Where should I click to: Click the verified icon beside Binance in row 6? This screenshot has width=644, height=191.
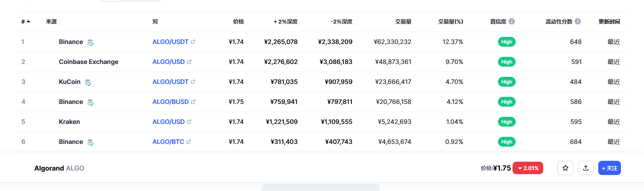(91, 142)
